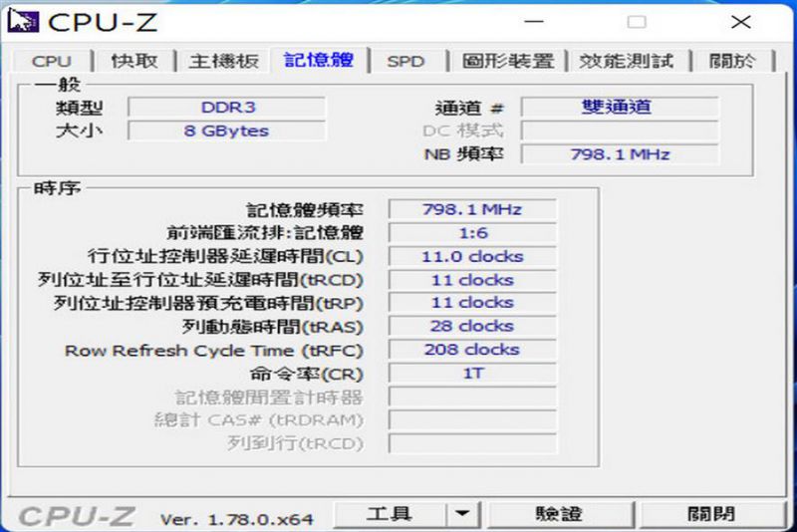Click the NB 頻率 value field

[x=620, y=154]
